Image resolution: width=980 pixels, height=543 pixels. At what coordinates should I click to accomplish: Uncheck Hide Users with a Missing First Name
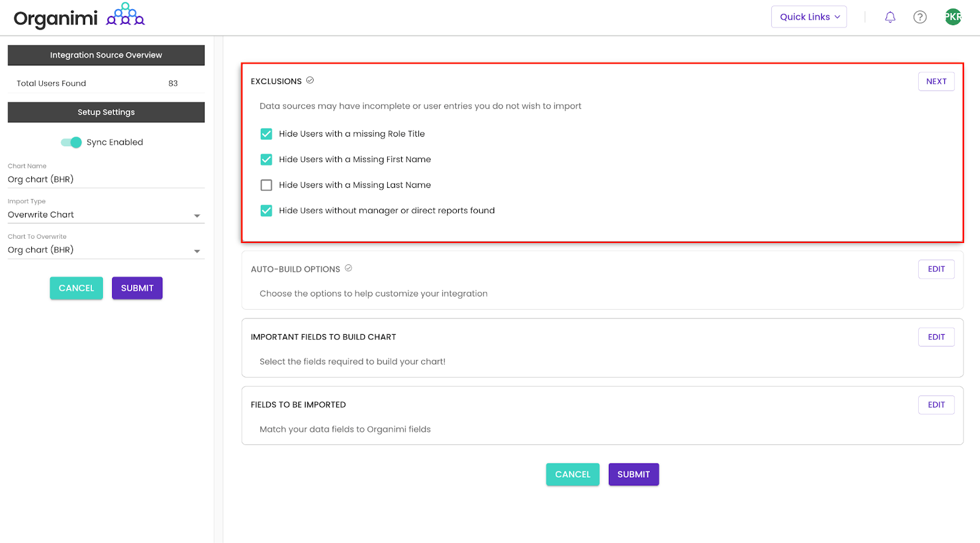[266, 160]
